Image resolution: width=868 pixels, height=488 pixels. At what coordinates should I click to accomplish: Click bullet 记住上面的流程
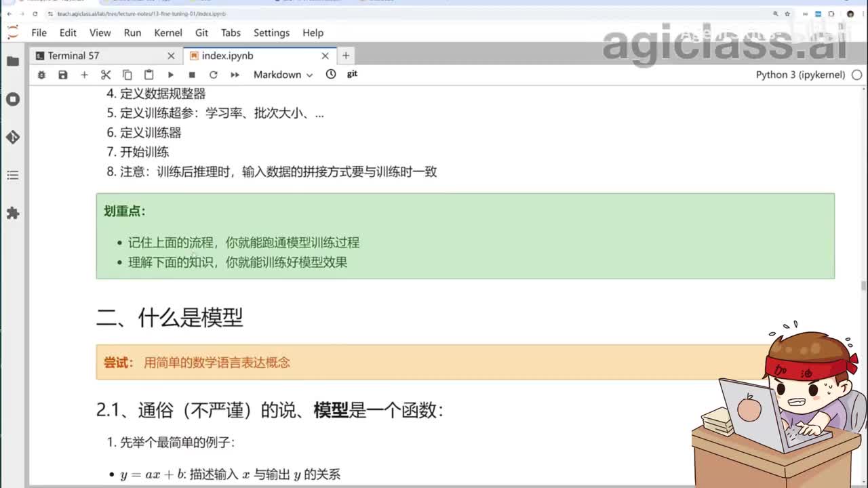pos(244,243)
